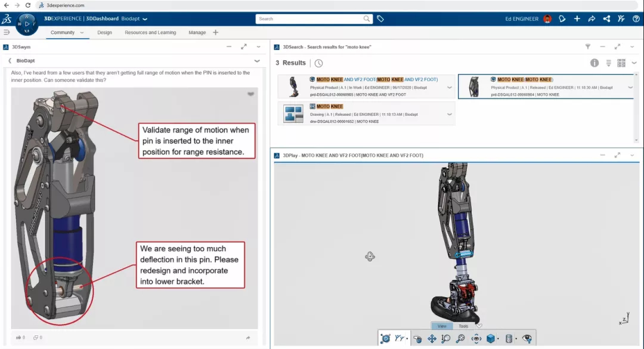Go back using BioDapt back arrow
The width and height of the screenshot is (644, 349).
(x=10, y=61)
